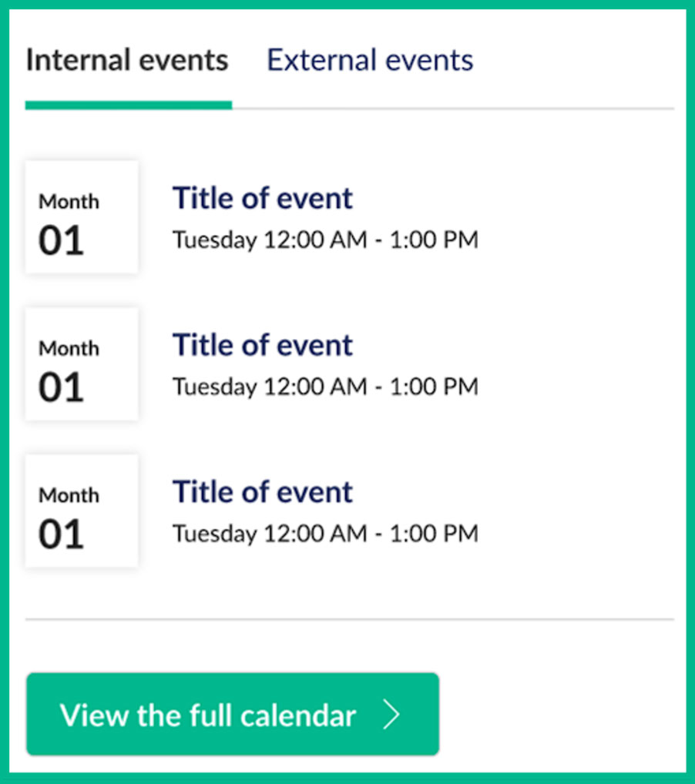
Task: Open the first Title of event link
Action: point(262,199)
